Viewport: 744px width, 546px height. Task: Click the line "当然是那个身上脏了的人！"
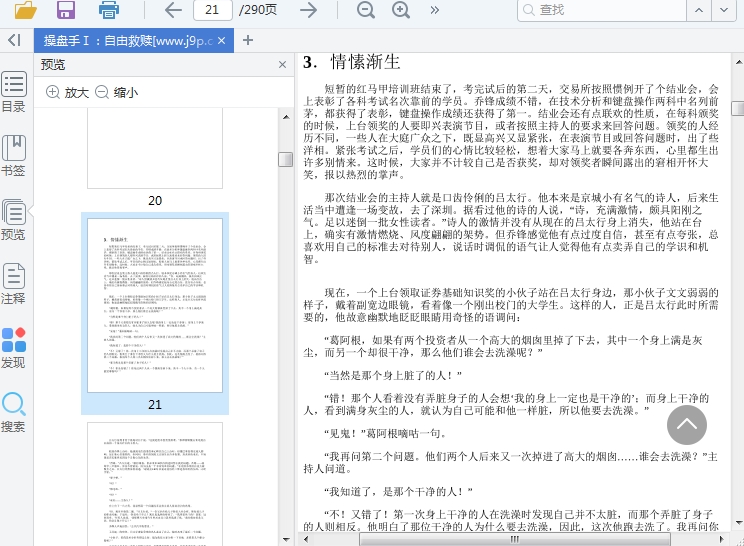393,376
